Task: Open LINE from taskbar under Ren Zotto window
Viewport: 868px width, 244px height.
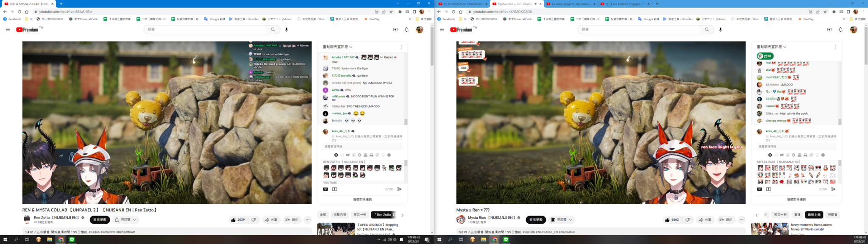Action: coord(72,240)
